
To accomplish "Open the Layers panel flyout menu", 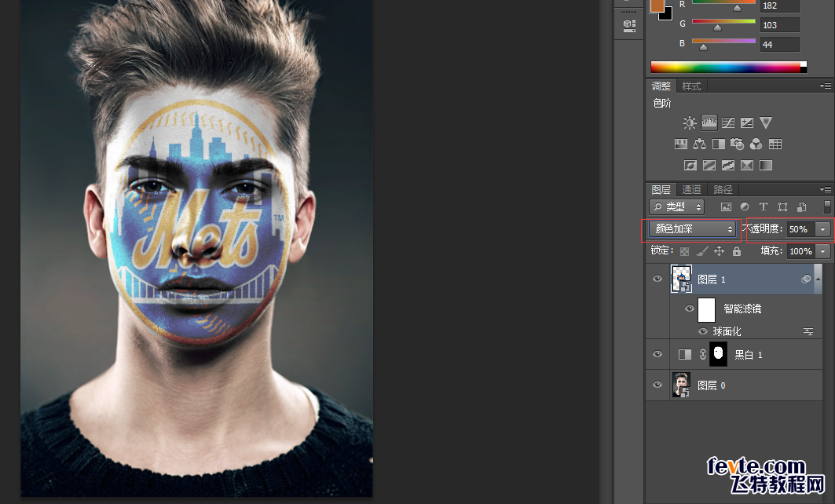I will [x=826, y=189].
